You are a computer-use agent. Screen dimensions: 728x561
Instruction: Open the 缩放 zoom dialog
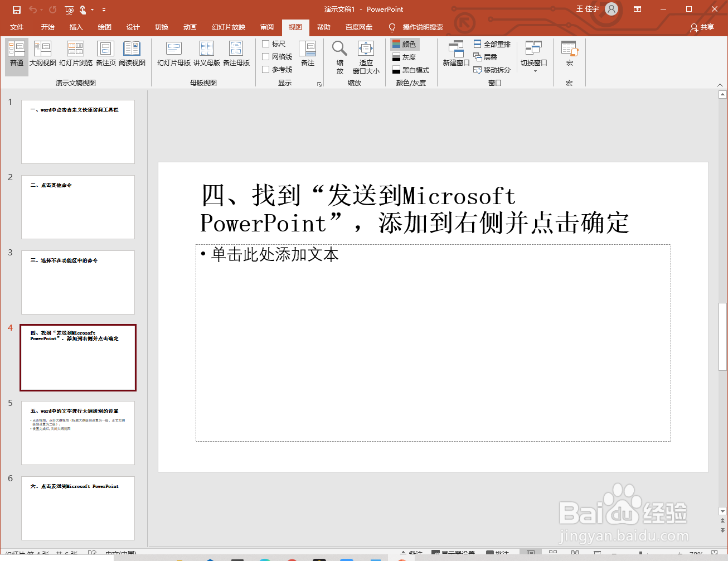[x=340, y=57]
